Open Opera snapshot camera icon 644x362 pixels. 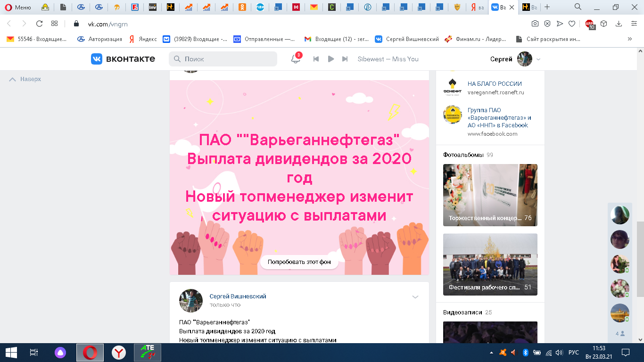[535, 24]
